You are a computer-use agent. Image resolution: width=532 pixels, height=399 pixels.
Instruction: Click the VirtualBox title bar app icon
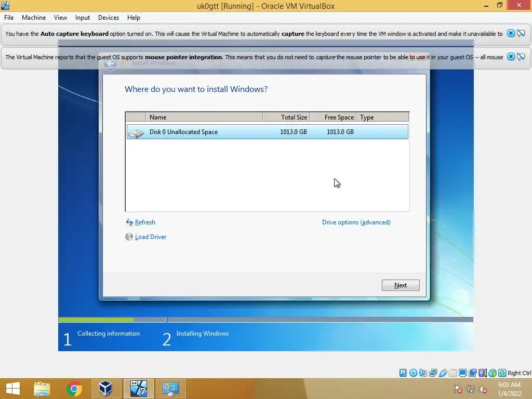(x=5, y=6)
